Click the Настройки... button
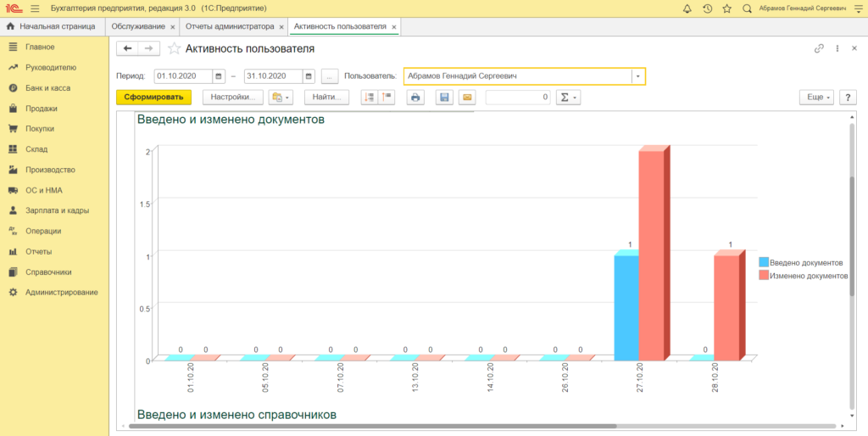Image resolution: width=868 pixels, height=436 pixels. pos(233,98)
